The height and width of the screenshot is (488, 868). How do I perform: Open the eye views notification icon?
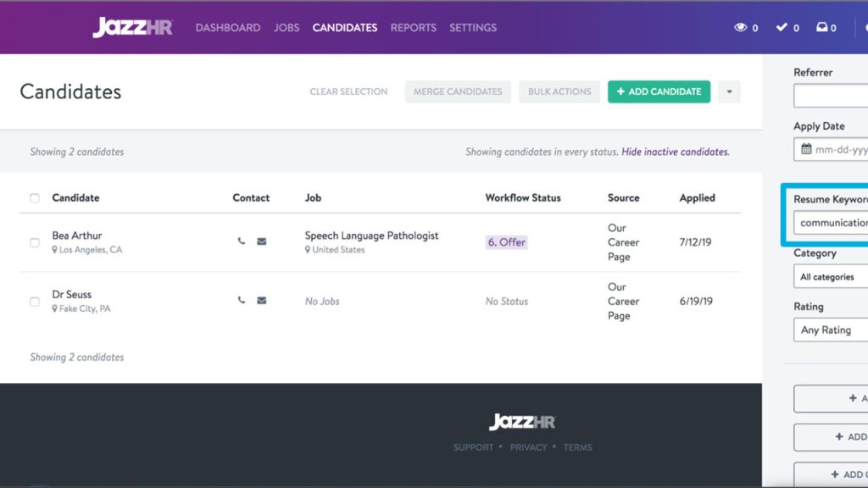click(740, 28)
